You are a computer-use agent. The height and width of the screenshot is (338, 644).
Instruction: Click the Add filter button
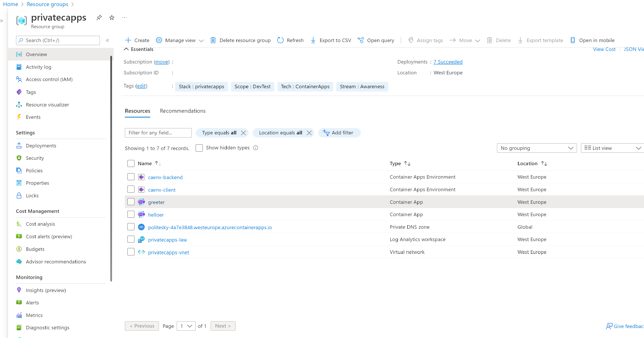click(339, 133)
